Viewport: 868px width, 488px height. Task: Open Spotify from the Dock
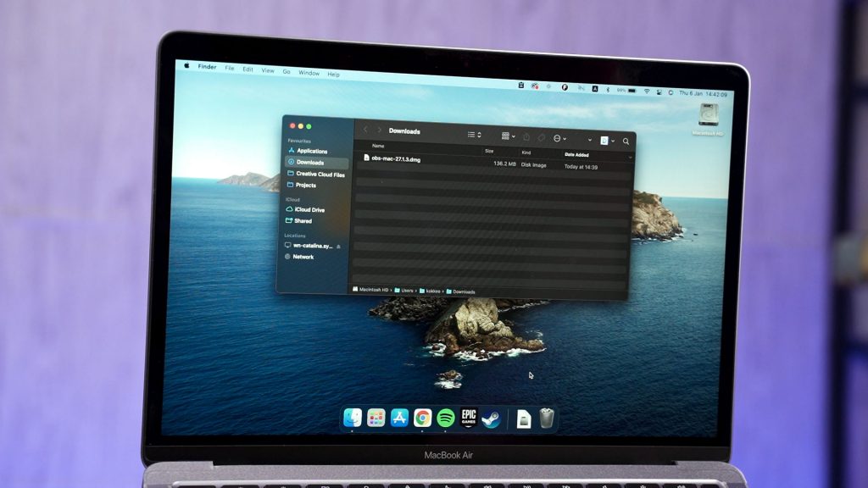pos(446,418)
